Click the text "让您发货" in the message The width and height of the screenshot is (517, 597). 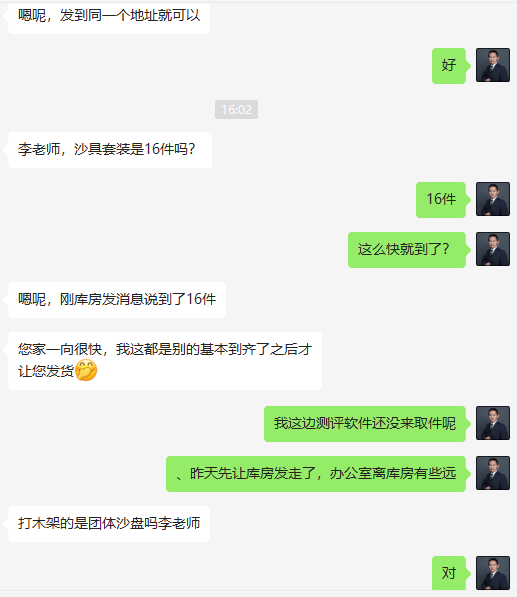point(46,371)
